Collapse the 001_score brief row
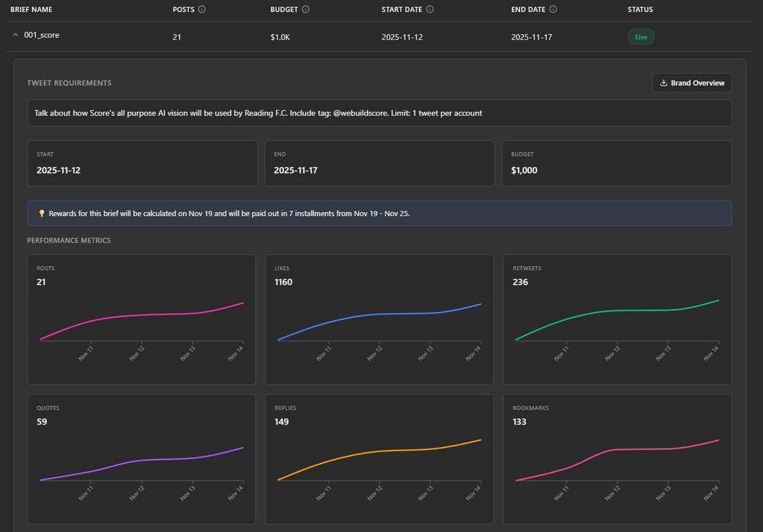 pos(15,36)
